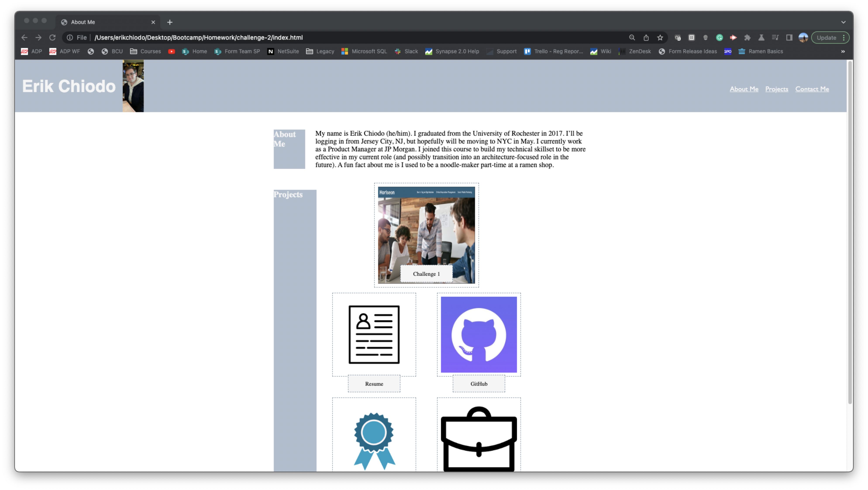The image size is (868, 490).
Task: Navigate to About Me section link
Action: (744, 89)
